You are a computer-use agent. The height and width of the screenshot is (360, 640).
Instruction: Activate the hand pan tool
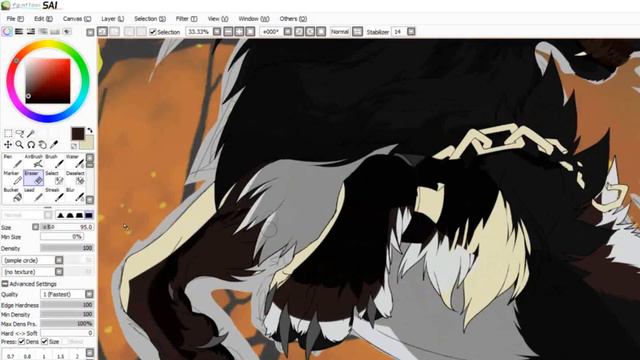(42, 144)
